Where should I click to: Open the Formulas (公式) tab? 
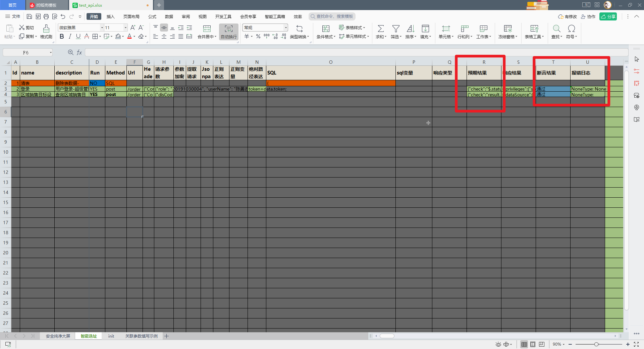coord(152,16)
